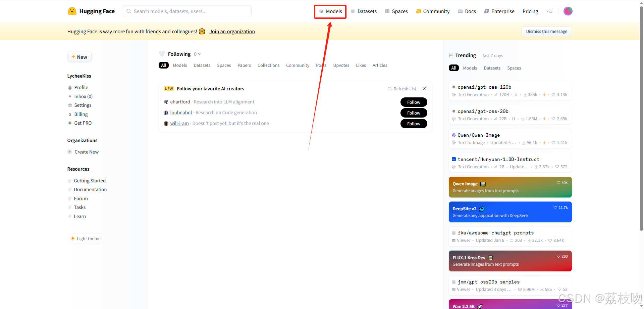Click the New button in sidebar

click(79, 57)
